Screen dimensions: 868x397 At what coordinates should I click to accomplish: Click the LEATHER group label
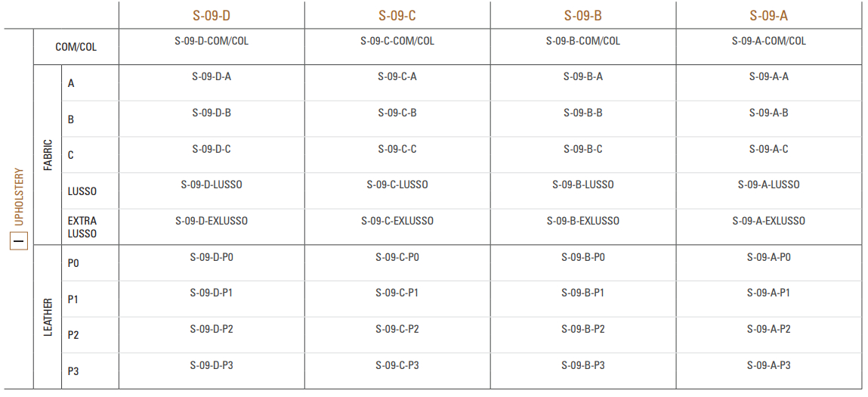(48, 317)
